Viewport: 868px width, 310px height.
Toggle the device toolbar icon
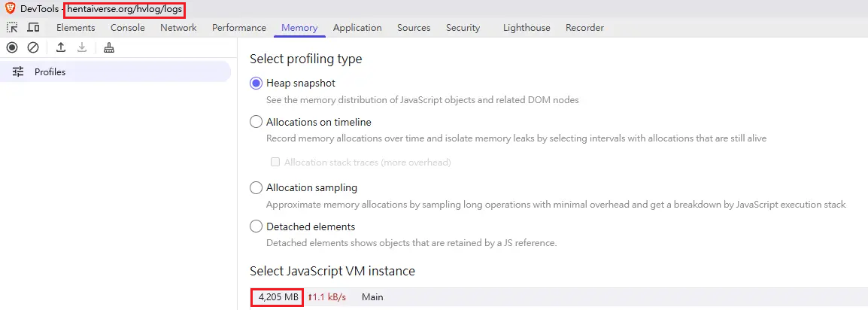coord(34,27)
